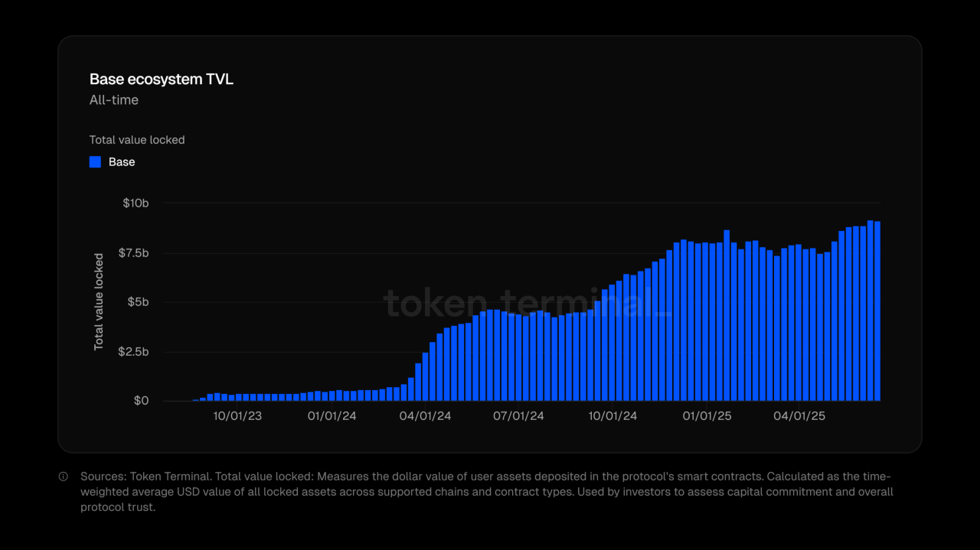Click the bar directly above 07/01/24
This screenshot has width=980, height=550.
coord(518,356)
